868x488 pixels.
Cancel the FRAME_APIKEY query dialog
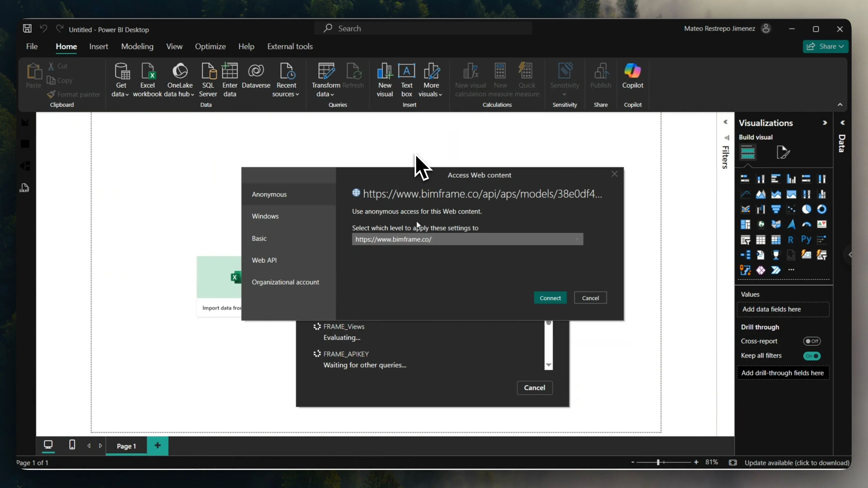[x=535, y=388]
